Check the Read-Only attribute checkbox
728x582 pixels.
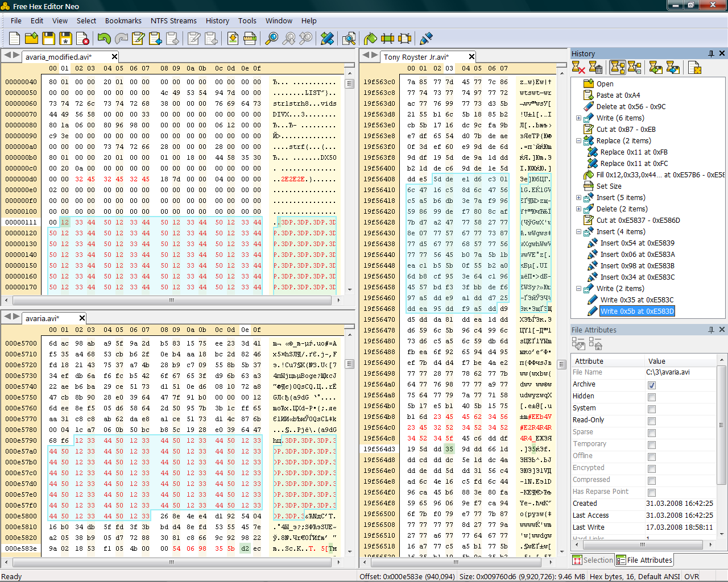pos(652,421)
